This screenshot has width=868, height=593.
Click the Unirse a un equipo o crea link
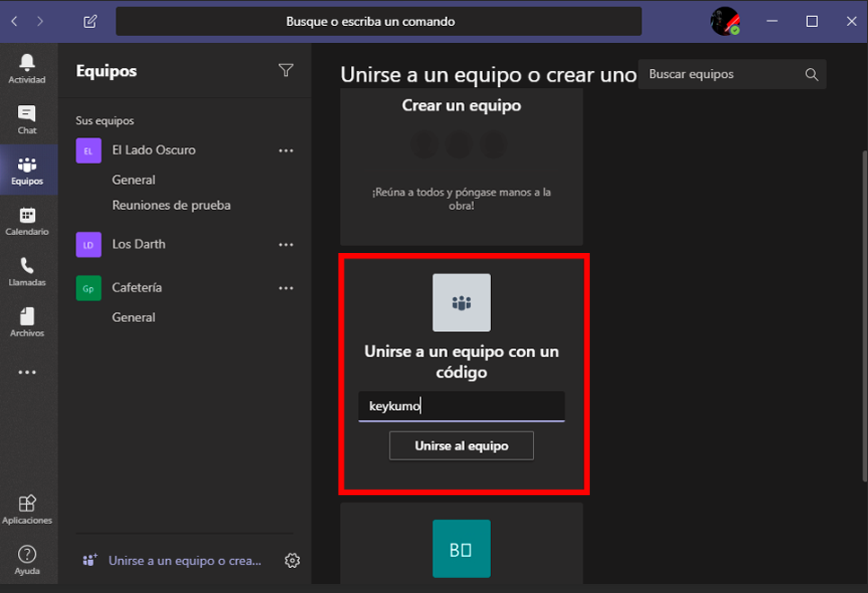point(183,560)
